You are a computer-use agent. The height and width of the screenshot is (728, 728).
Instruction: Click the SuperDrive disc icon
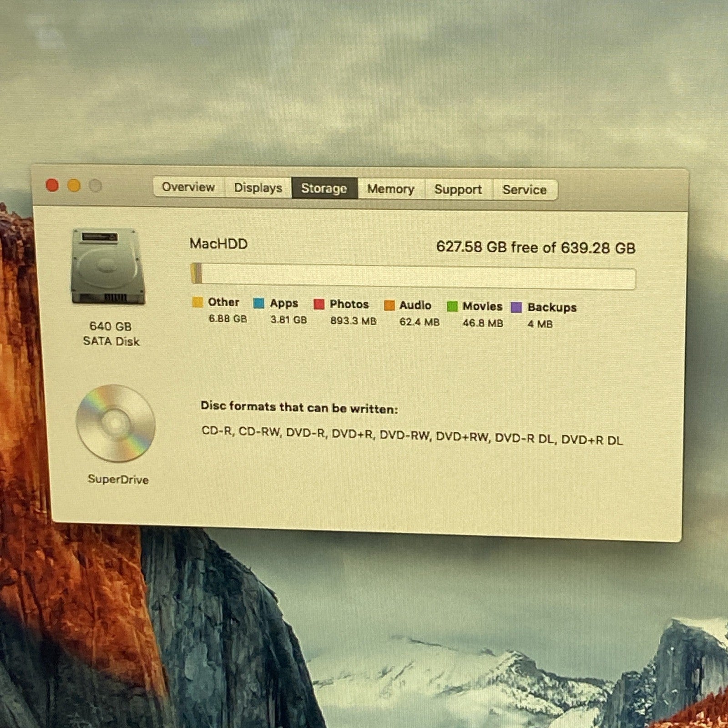116,423
